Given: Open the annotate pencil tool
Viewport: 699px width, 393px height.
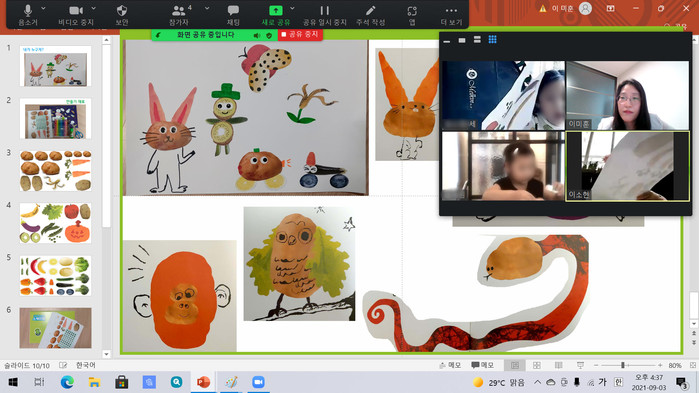Looking at the screenshot, I should 370,14.
